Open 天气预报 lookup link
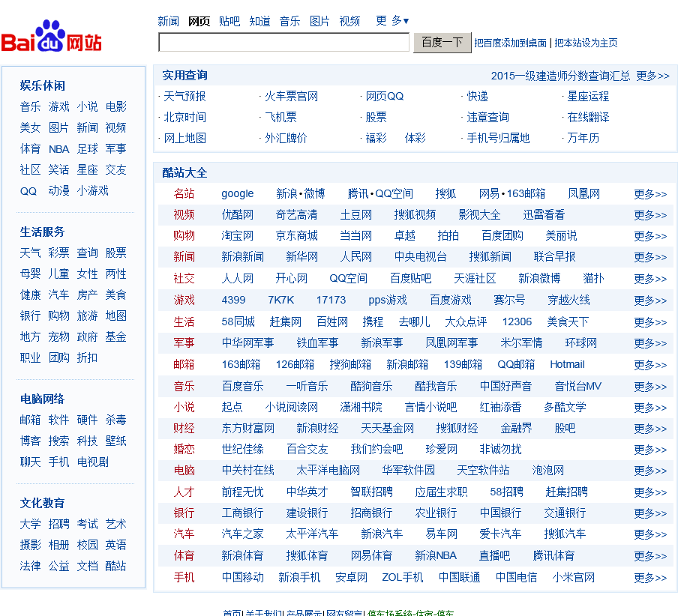678x616 pixels. click(x=184, y=97)
